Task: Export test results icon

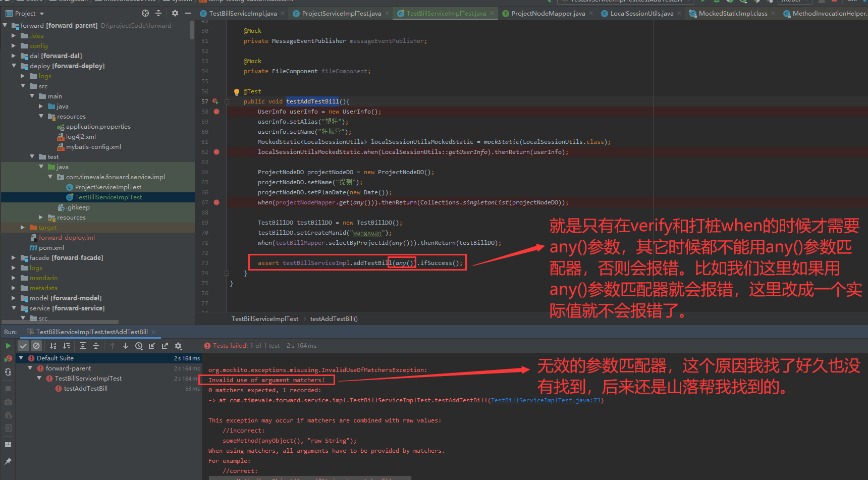Action: 165,346
